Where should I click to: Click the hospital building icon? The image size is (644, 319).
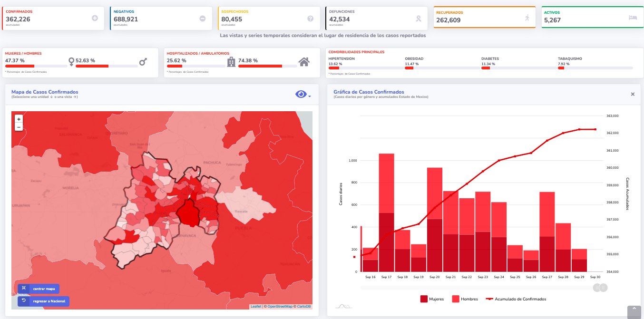(231, 62)
